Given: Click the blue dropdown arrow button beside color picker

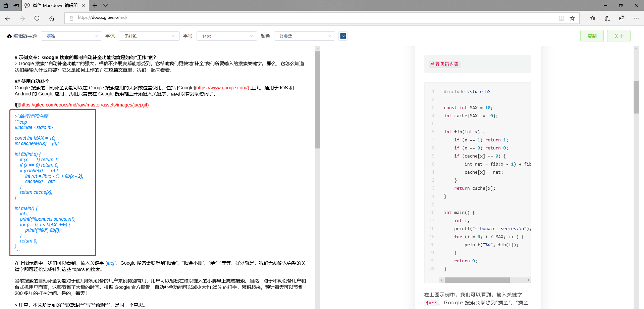Looking at the screenshot, I should pos(343,36).
